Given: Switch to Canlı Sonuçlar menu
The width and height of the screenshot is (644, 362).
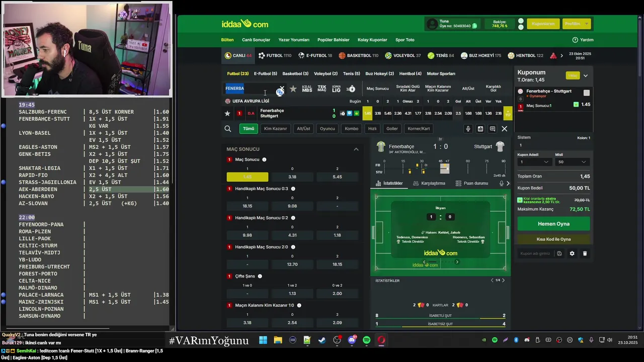Looking at the screenshot, I should 256,40.
